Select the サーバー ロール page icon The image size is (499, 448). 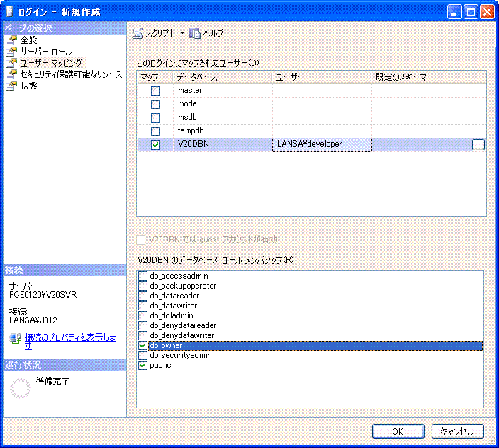11,52
